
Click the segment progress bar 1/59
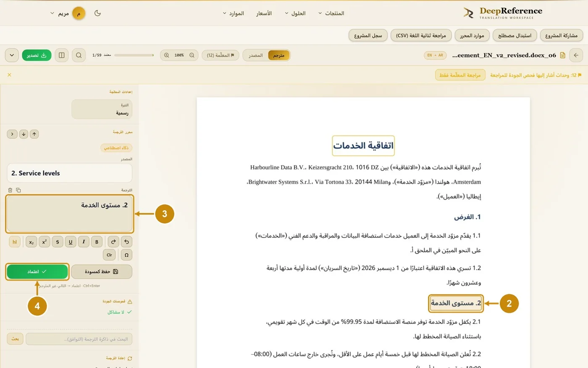(134, 55)
